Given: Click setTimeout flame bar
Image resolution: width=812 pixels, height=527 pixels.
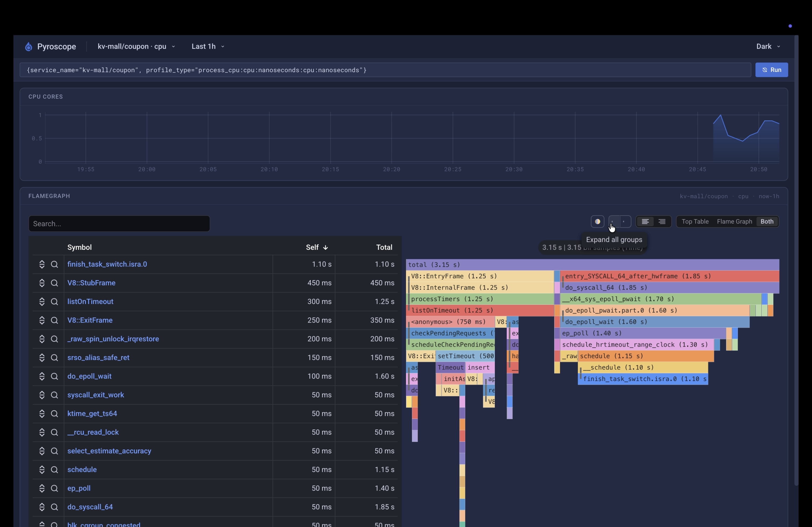Looking at the screenshot, I should 465,356.
